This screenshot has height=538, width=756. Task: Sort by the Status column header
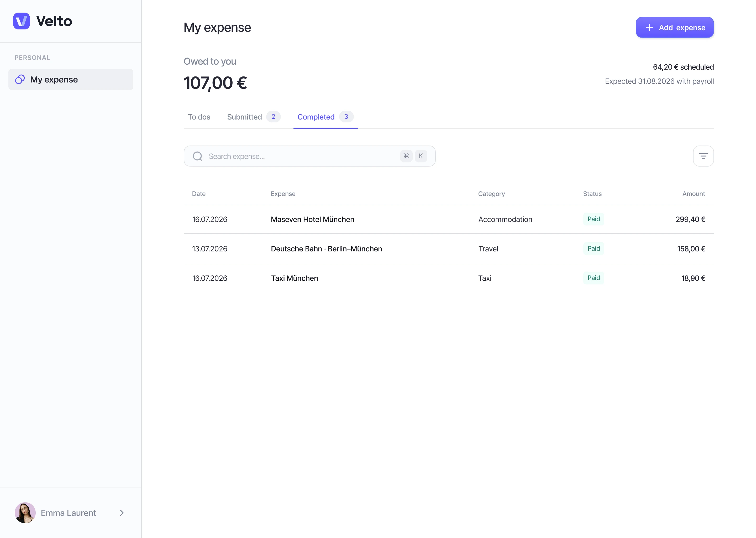click(592, 194)
